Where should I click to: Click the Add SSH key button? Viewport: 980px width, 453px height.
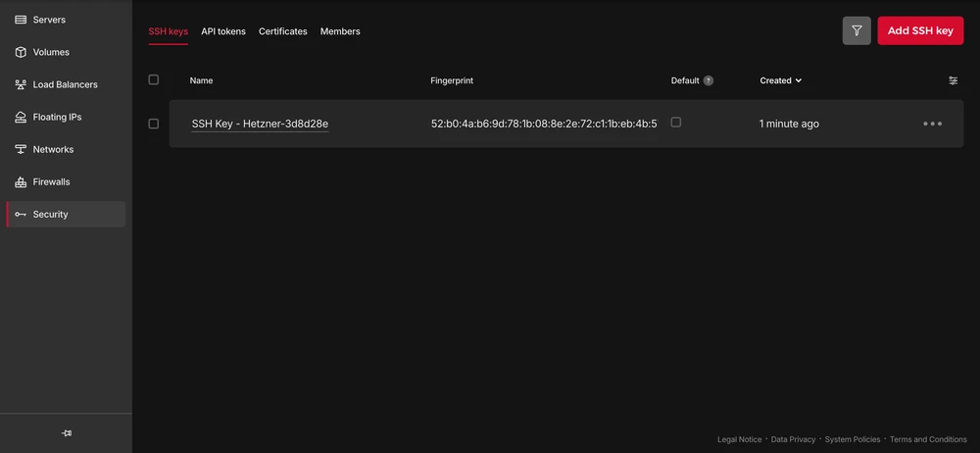pyautogui.click(x=920, y=30)
